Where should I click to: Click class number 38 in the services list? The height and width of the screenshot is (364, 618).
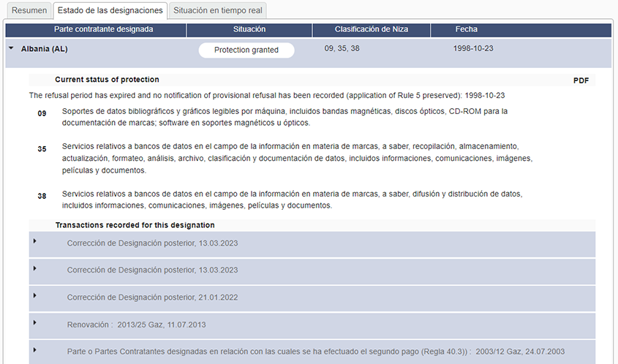[x=42, y=196]
